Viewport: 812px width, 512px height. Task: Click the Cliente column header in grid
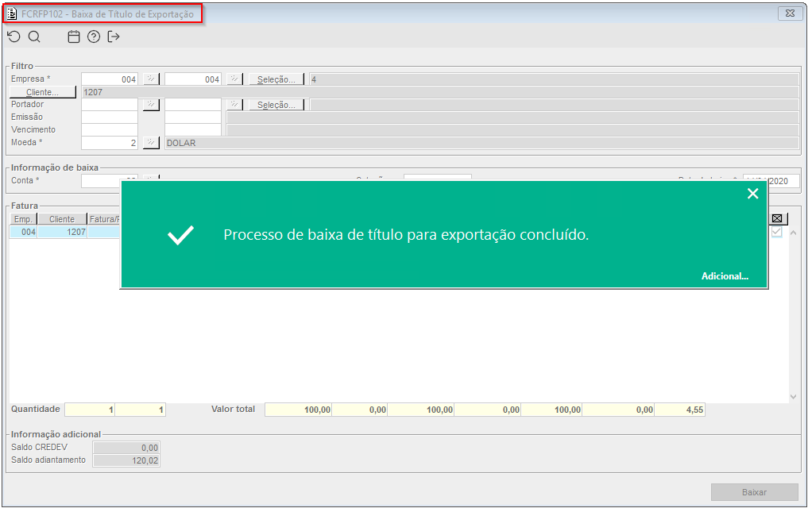pyautogui.click(x=62, y=219)
